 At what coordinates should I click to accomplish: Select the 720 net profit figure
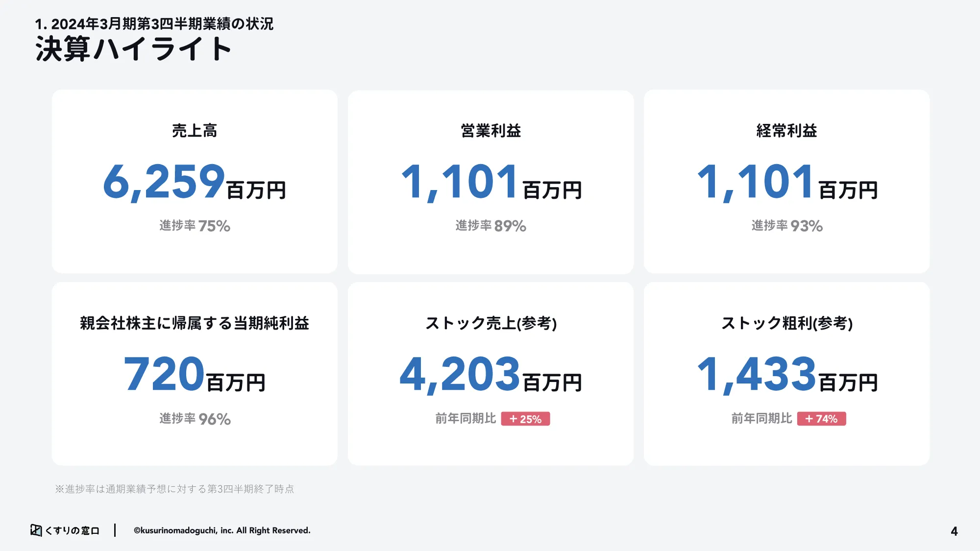click(x=164, y=374)
